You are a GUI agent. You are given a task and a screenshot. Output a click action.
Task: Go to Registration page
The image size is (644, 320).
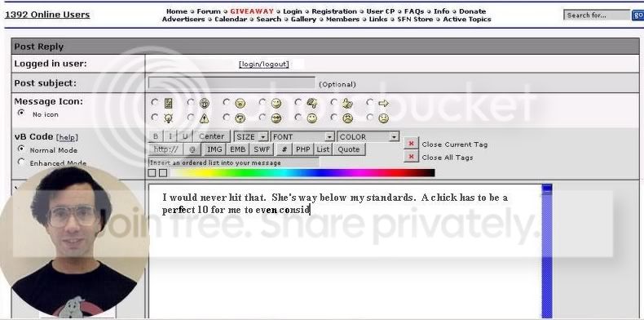coord(334,11)
